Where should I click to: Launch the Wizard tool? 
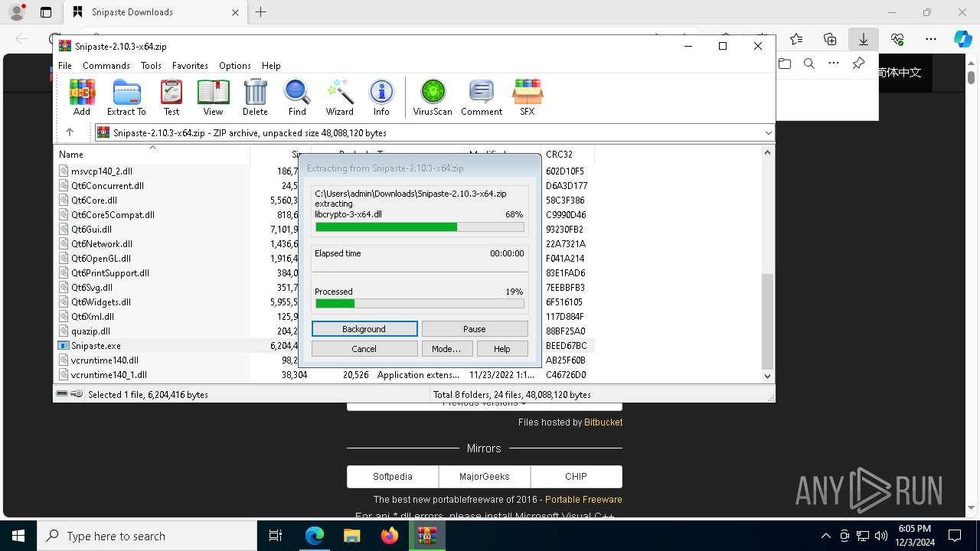[339, 97]
